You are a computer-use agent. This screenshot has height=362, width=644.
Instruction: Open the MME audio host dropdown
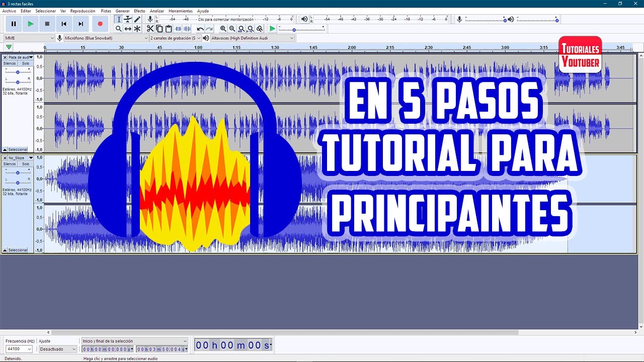pyautogui.click(x=29, y=38)
